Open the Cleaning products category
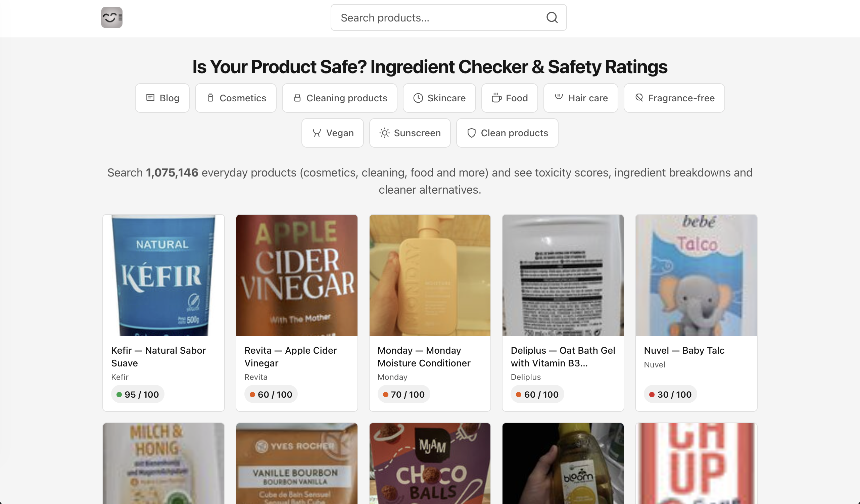Image resolution: width=860 pixels, height=504 pixels. tap(340, 98)
